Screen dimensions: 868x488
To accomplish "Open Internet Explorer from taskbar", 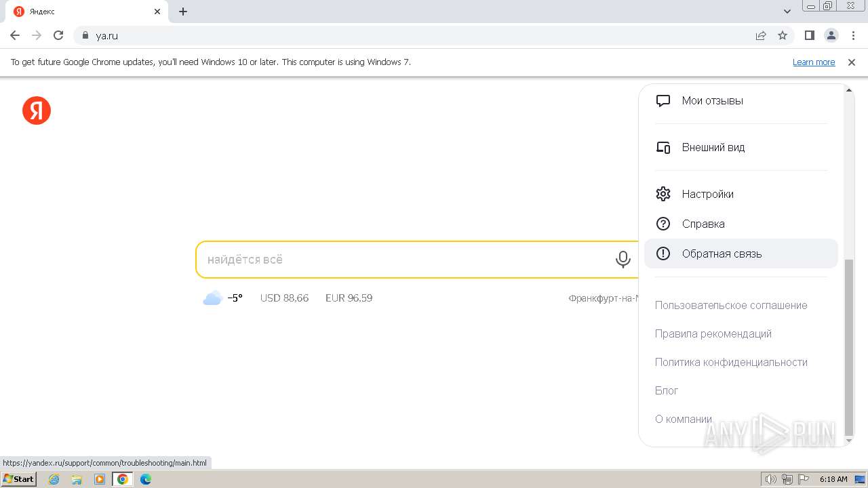I will (54, 479).
